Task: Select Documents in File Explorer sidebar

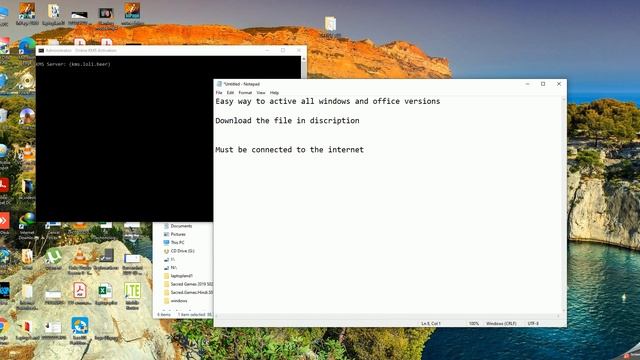Action: point(181,226)
